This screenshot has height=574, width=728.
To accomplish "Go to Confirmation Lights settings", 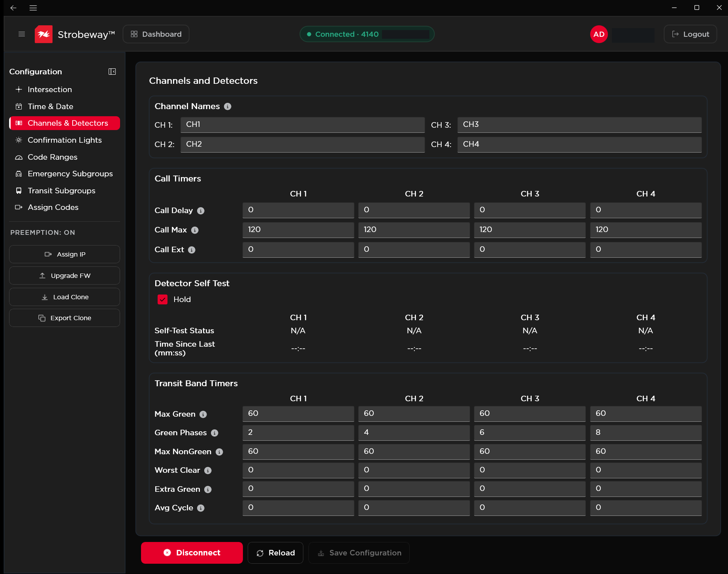I will coord(64,140).
